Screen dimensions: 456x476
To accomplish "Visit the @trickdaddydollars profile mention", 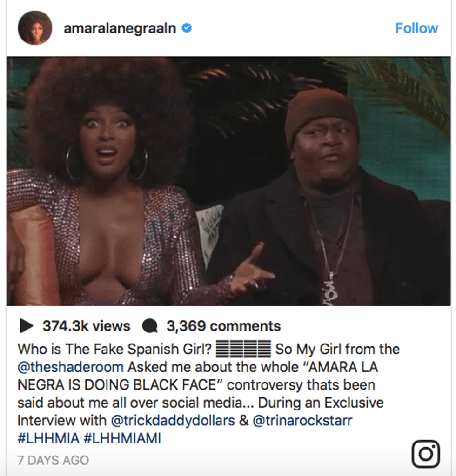I will [x=173, y=421].
